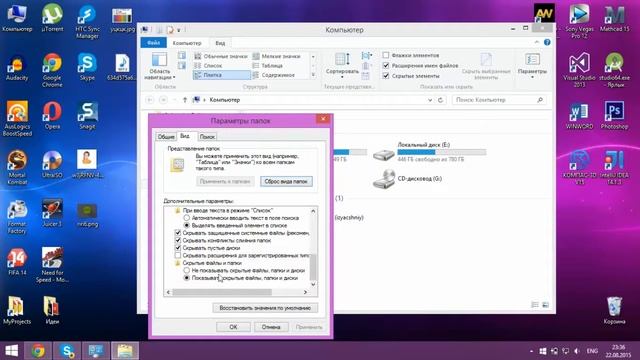Viewport: 640px width, 360px height.
Task: Select the Opera desktop icon
Action: tap(52, 116)
